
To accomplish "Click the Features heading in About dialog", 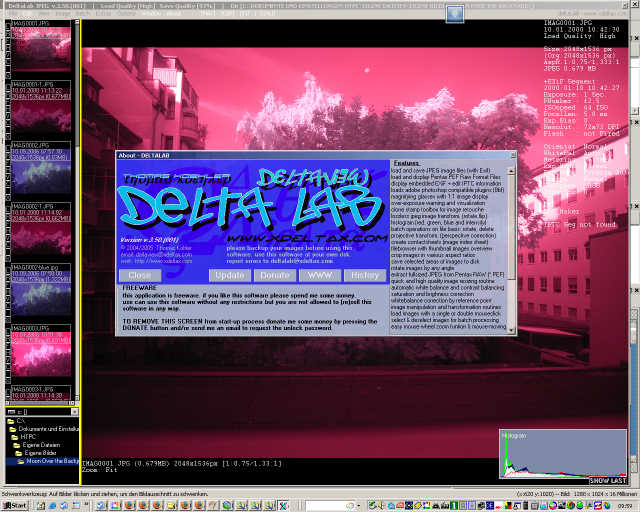I will click(x=407, y=163).
